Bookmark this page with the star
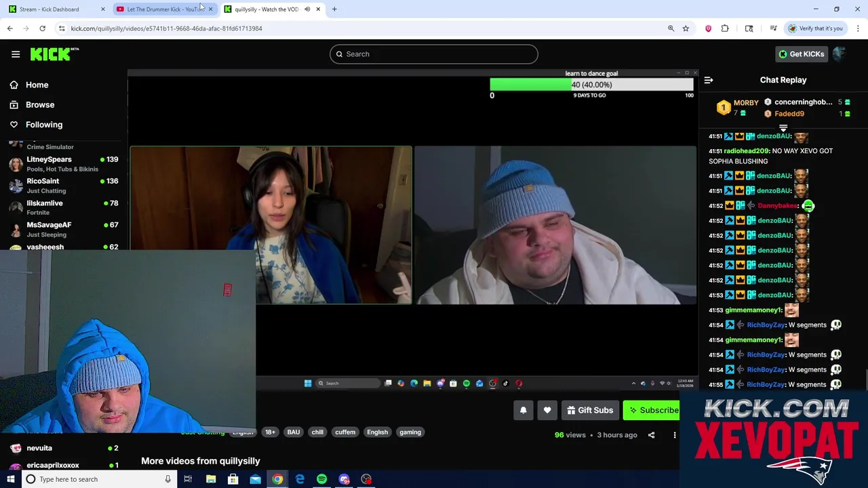The image size is (868, 488). tap(686, 28)
